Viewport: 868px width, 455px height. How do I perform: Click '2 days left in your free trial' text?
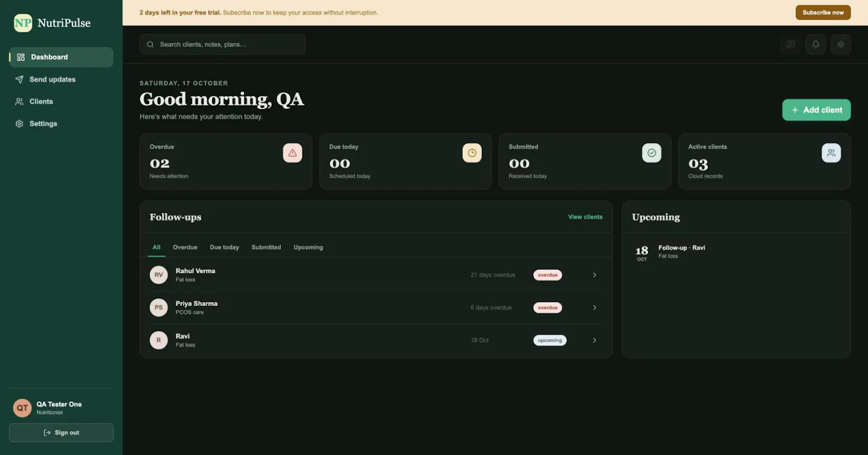coord(180,12)
